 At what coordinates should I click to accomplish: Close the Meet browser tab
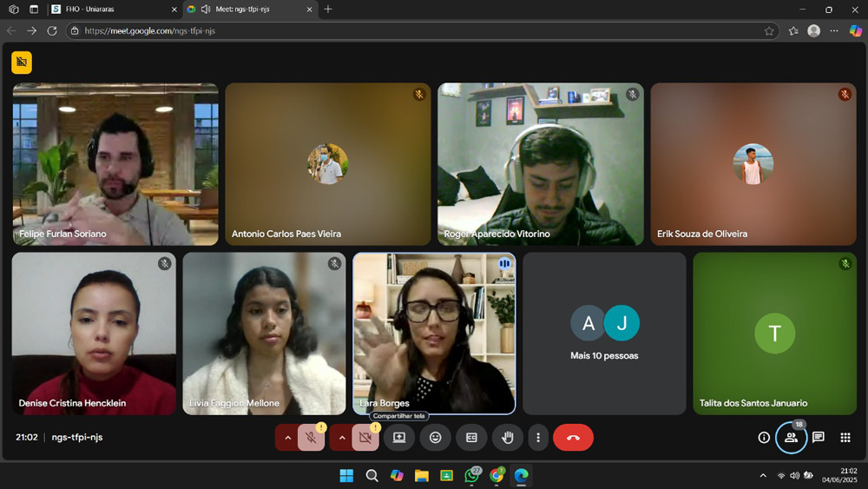[x=309, y=10]
